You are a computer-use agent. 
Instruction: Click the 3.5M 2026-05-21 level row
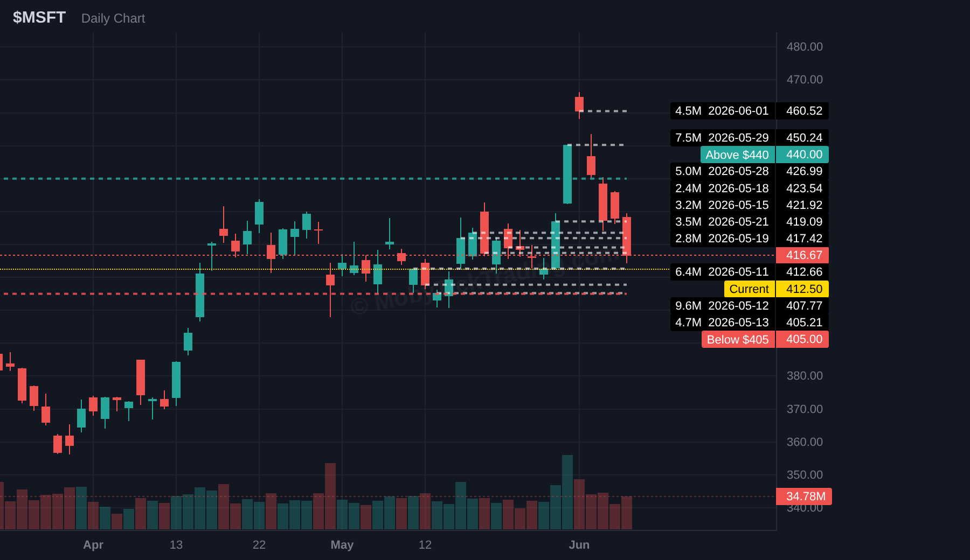[x=722, y=222]
